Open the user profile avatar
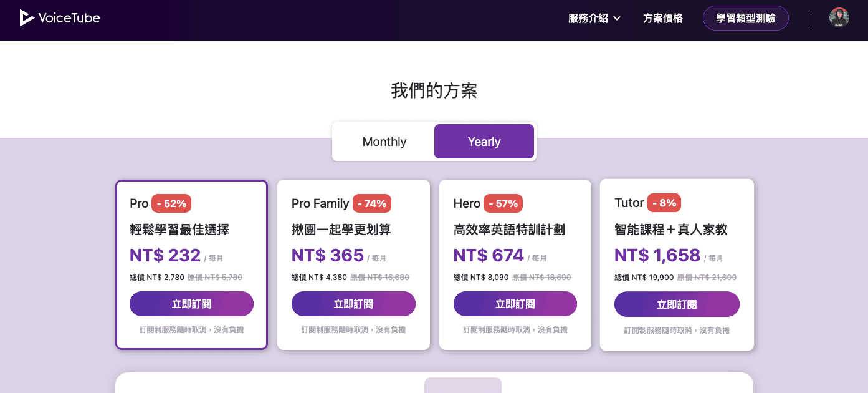The height and width of the screenshot is (393, 868). [x=839, y=17]
